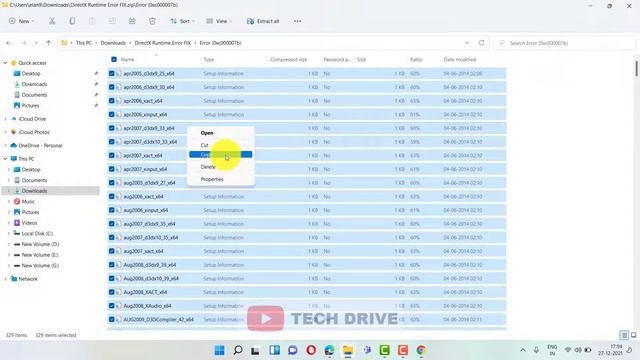The image size is (640, 360).
Task: Sort by Compressed size column header
Action: coord(288,60)
